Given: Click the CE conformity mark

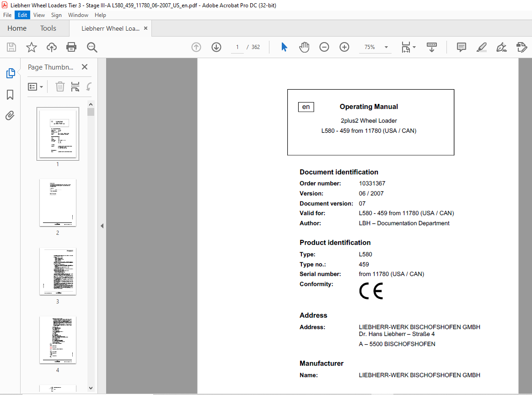Looking at the screenshot, I should point(371,292).
